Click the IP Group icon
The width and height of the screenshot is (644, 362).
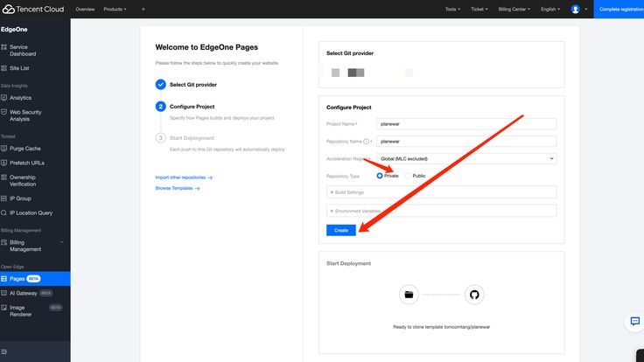pyautogui.click(x=4, y=198)
